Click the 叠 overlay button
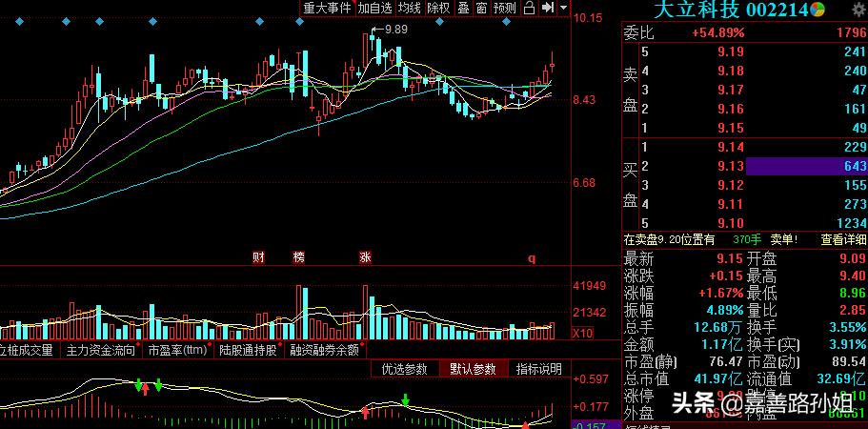868x429 pixels. click(x=463, y=8)
